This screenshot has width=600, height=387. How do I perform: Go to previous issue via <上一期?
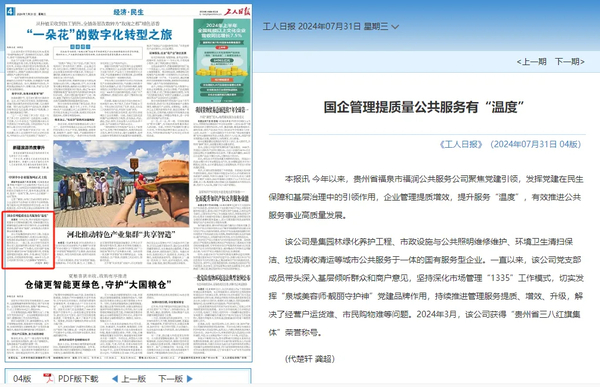tap(531, 62)
